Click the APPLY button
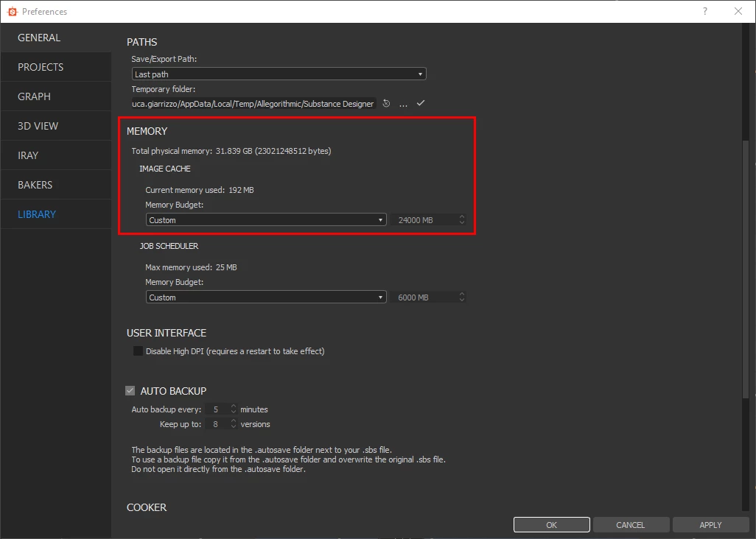 click(710, 524)
